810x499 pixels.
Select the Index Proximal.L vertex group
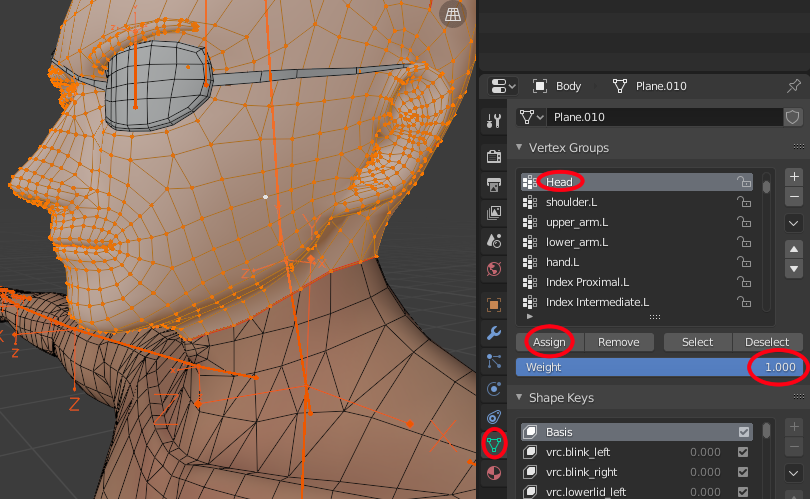click(636, 282)
